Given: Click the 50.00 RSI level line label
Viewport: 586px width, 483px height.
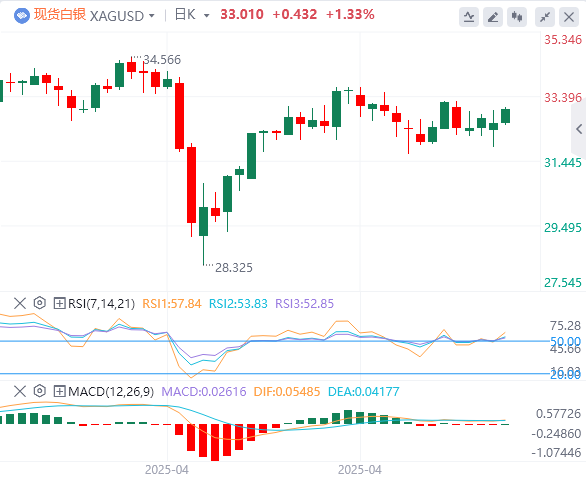Looking at the screenshot, I should 565,341.
